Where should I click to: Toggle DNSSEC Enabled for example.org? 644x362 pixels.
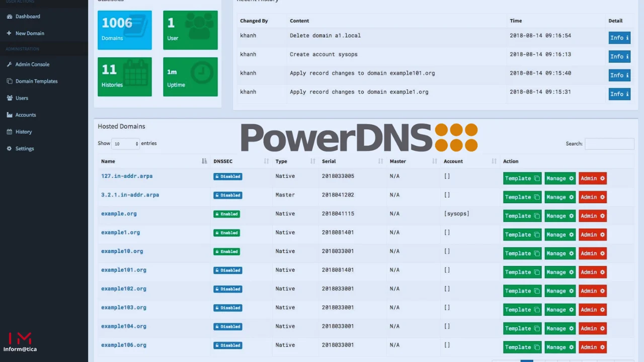tap(226, 214)
